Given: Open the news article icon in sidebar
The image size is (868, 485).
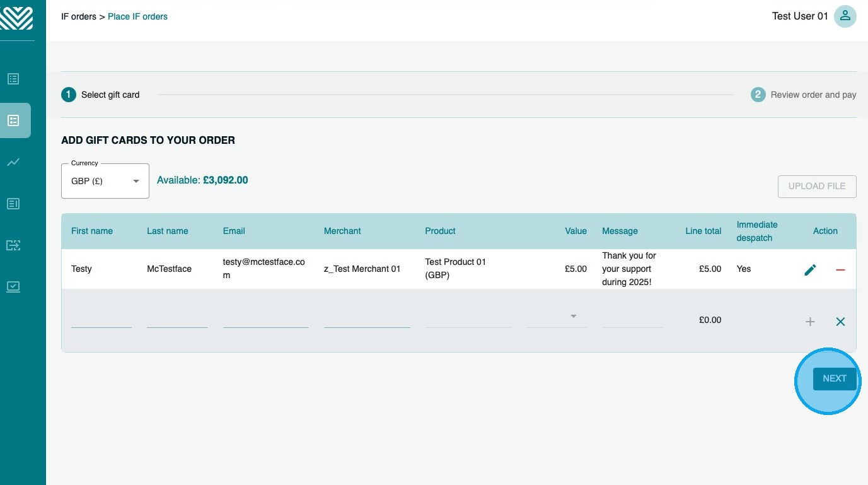Looking at the screenshot, I should click(13, 204).
